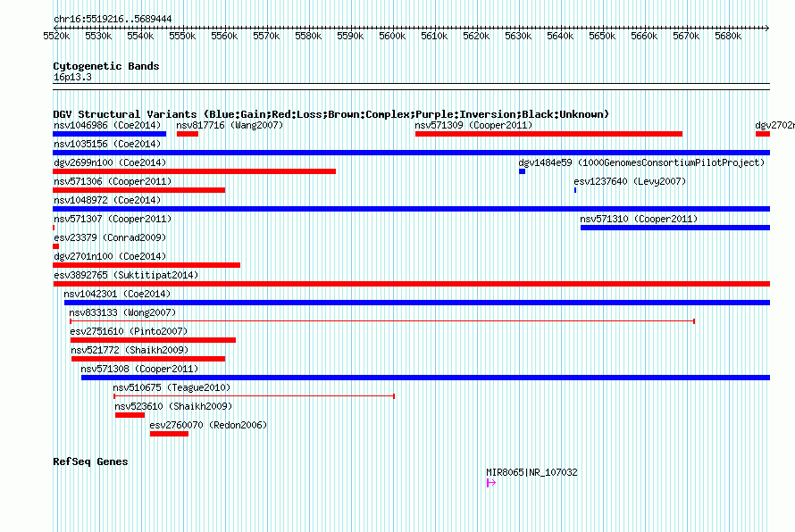Select the small blue dgv1484e59 variant marker
The height and width of the screenshot is (532, 795).
click(x=523, y=171)
